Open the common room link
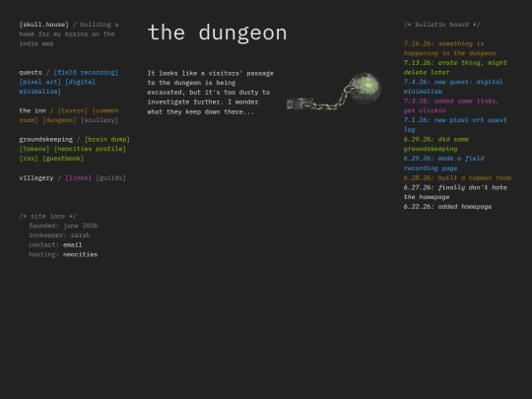 pos(69,115)
